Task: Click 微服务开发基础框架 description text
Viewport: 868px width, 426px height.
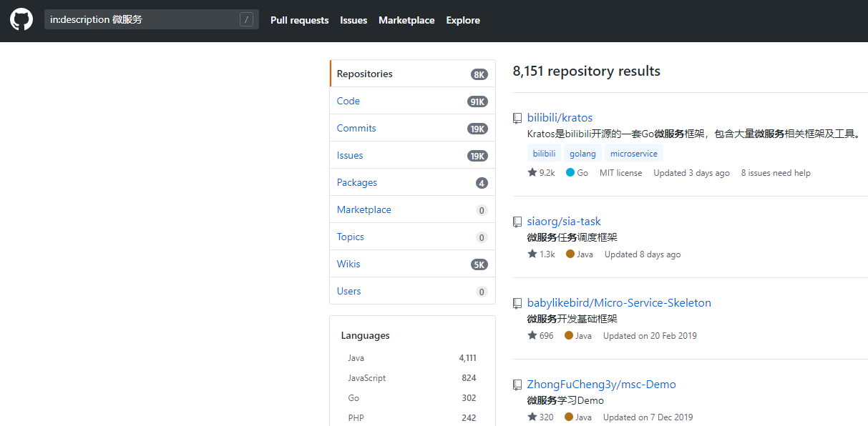Action: click(x=572, y=319)
